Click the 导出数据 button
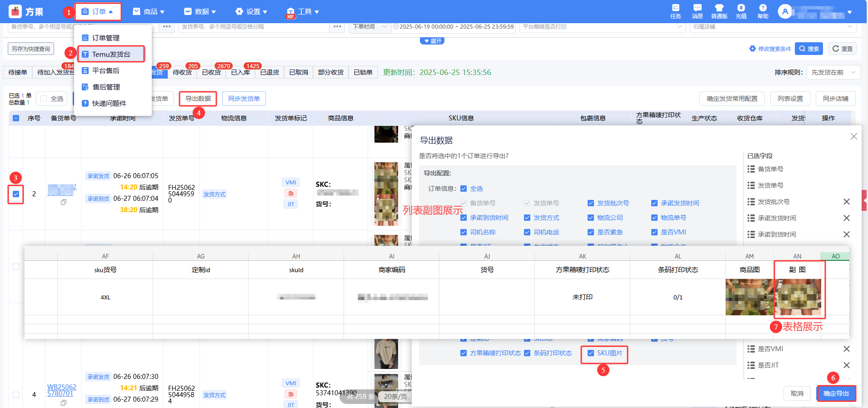868x408 pixels. tap(198, 99)
